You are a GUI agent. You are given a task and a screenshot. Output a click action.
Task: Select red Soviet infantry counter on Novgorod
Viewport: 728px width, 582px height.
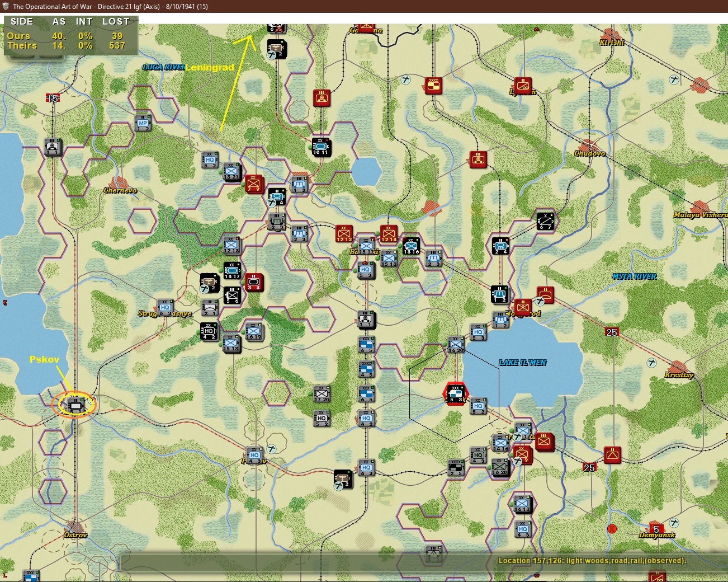(523, 307)
